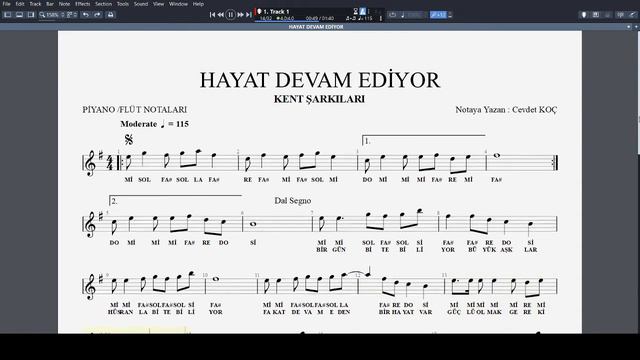Click the 1. Track 1 name
The image size is (640, 360).
point(276,11)
